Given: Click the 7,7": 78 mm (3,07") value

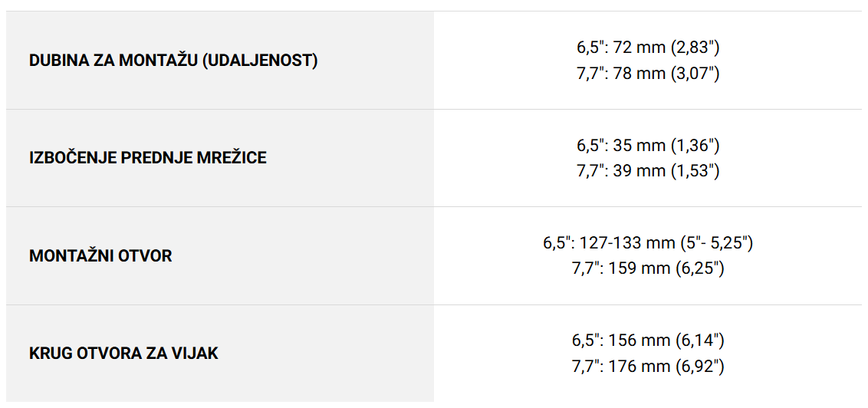Looking at the screenshot, I should [x=648, y=73].
